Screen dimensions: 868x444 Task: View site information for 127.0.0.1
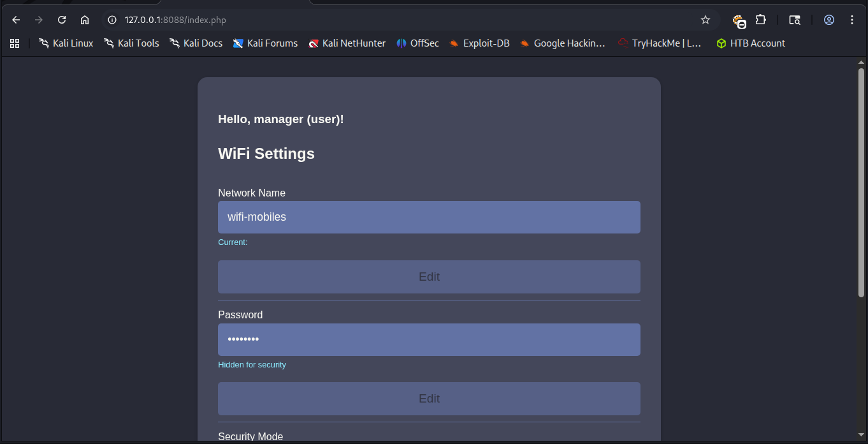coord(112,20)
